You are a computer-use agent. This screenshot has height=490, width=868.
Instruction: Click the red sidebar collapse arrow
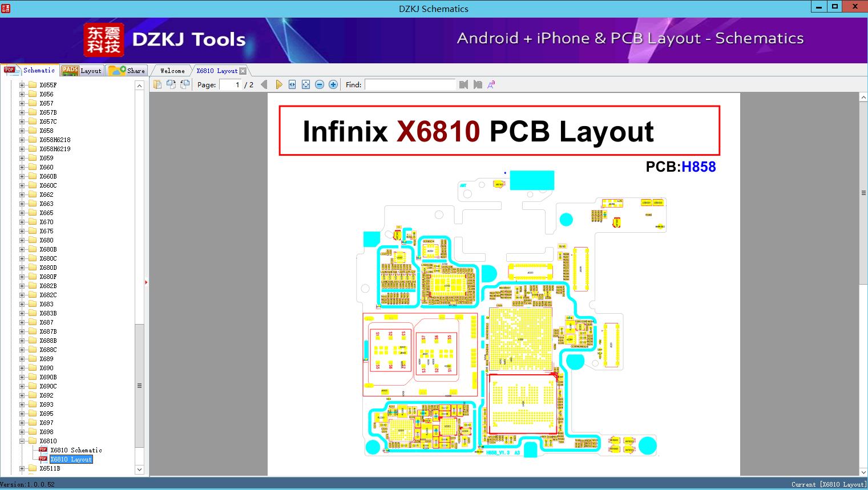tap(146, 282)
